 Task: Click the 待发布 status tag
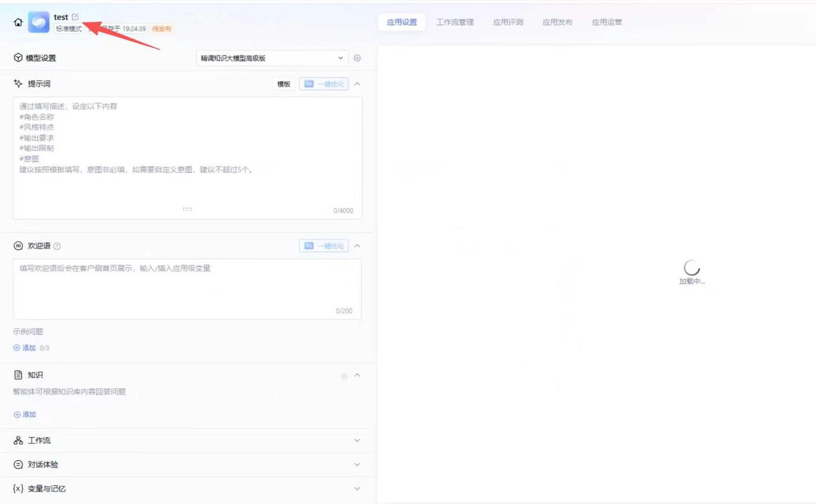point(162,29)
